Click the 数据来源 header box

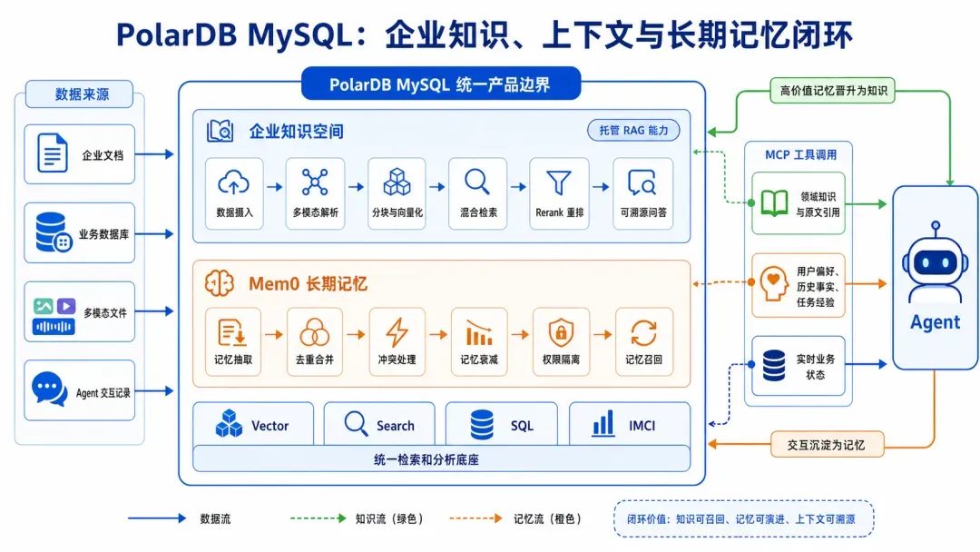coord(79,94)
